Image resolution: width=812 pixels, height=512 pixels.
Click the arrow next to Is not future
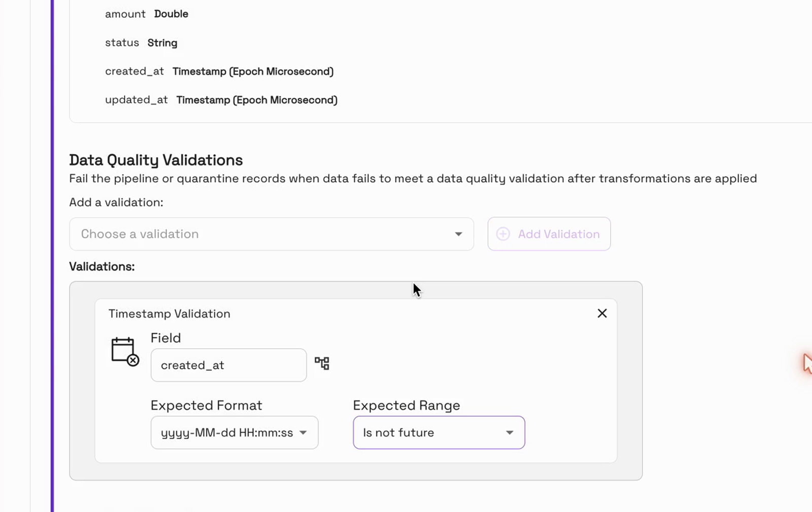pos(510,433)
